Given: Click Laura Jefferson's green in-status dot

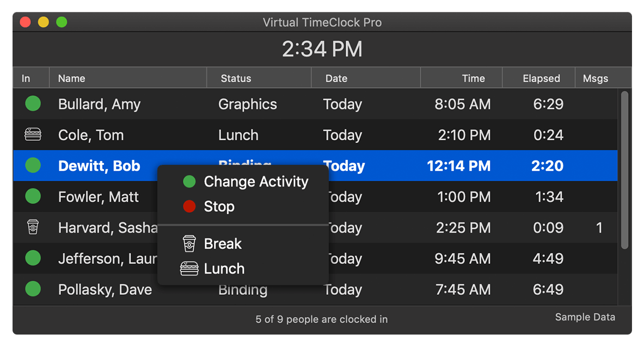Looking at the screenshot, I should click(x=33, y=257).
